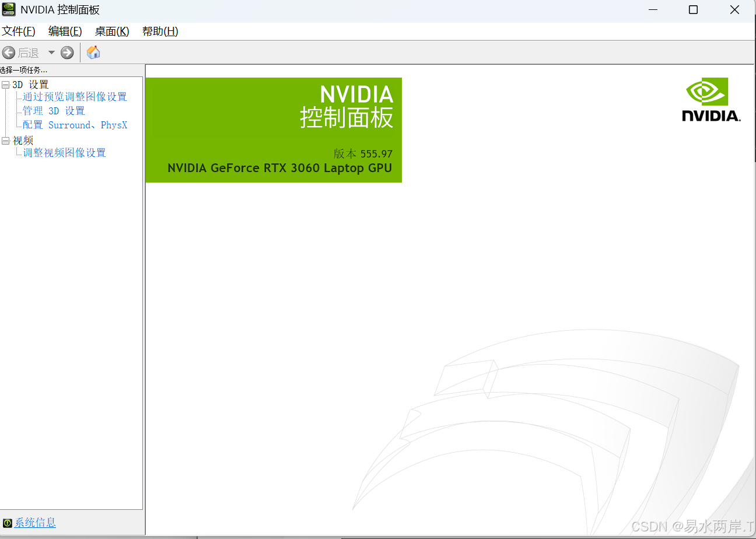Click the 选择一项任务... header
756x539 pixels.
24,70
